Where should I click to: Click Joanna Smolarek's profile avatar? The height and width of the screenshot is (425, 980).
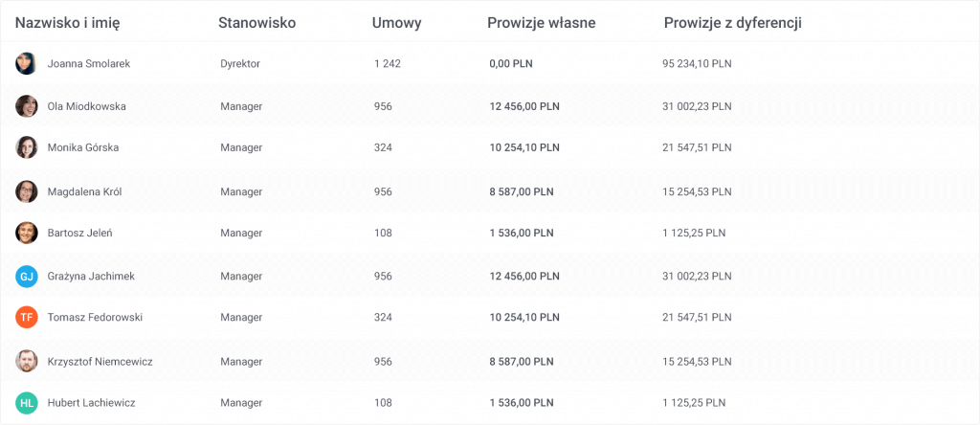[x=26, y=64]
